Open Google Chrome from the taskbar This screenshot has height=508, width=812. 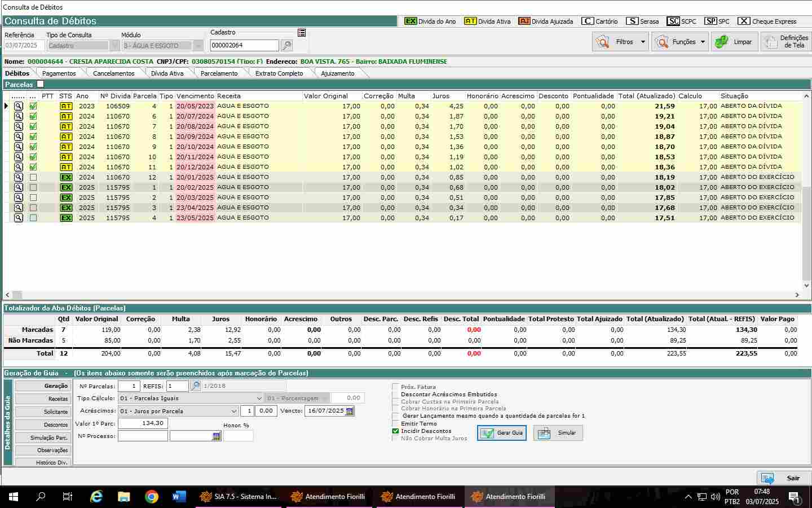tap(151, 497)
